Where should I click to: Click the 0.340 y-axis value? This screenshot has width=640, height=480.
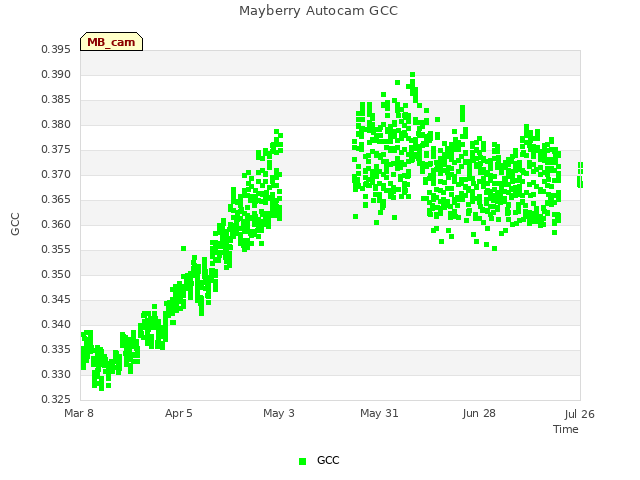56,324
